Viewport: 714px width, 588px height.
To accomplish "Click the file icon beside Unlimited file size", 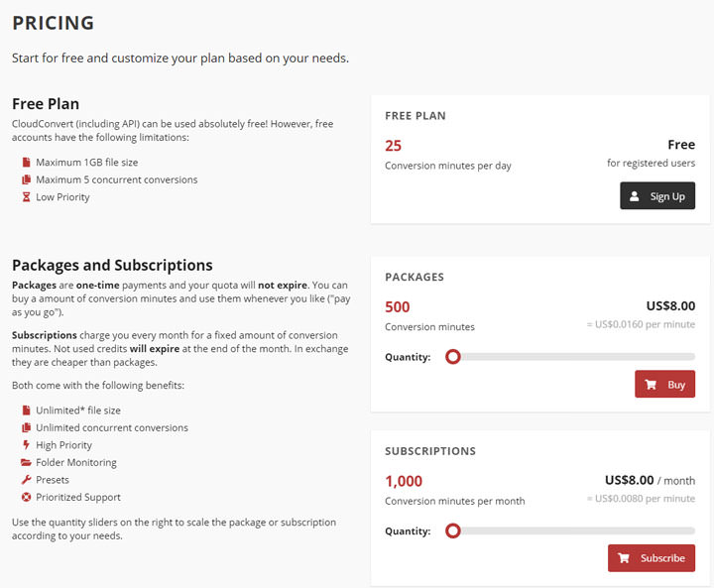I will 27,411.
